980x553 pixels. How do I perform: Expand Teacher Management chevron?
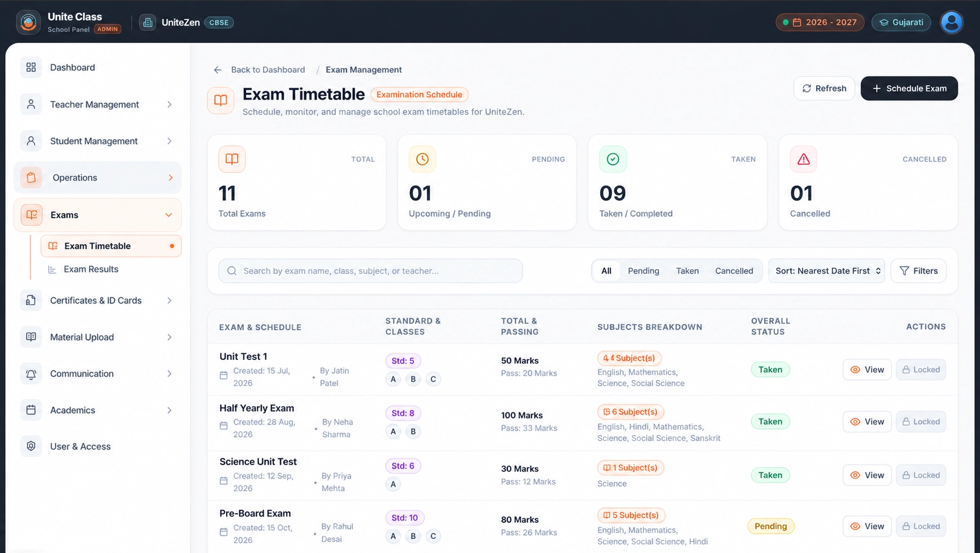click(x=169, y=104)
